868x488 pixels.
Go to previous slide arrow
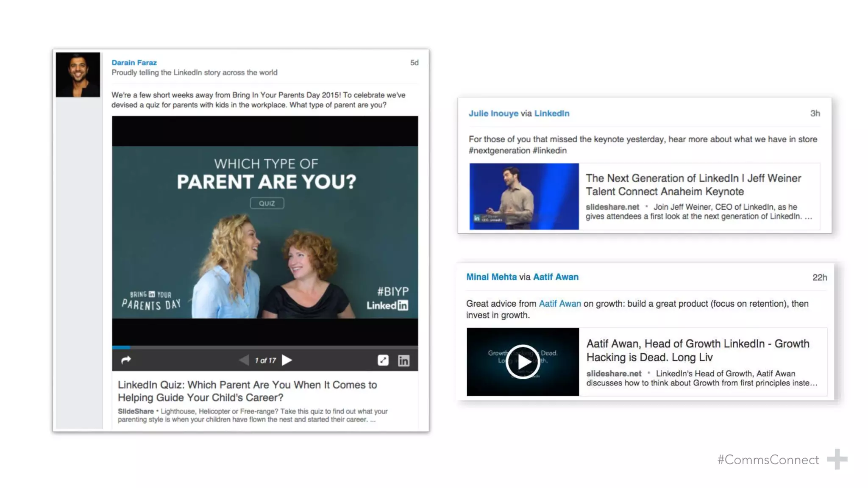pos(244,360)
